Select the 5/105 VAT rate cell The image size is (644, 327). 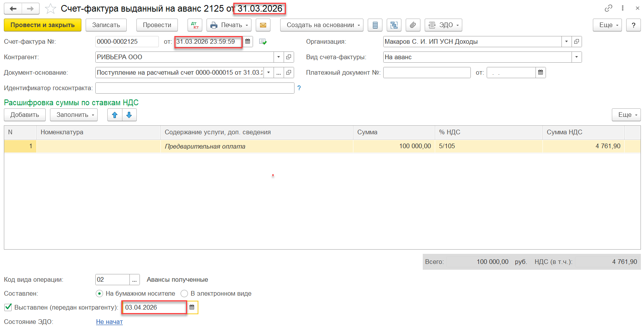489,146
